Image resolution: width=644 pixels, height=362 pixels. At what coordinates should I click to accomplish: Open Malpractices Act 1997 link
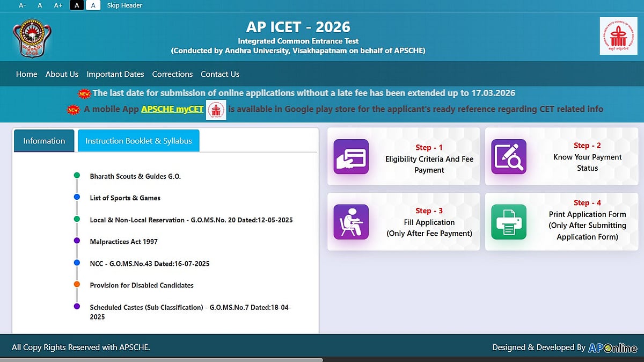click(124, 242)
